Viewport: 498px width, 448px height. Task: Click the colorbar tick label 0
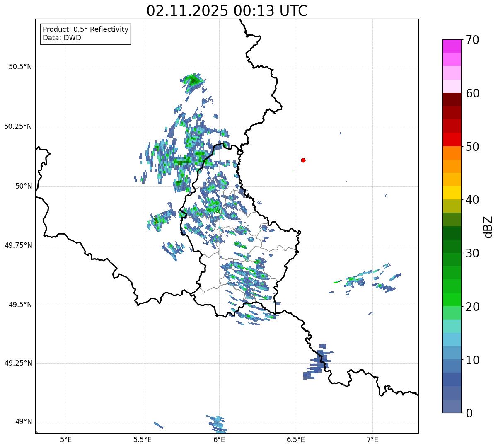point(469,413)
